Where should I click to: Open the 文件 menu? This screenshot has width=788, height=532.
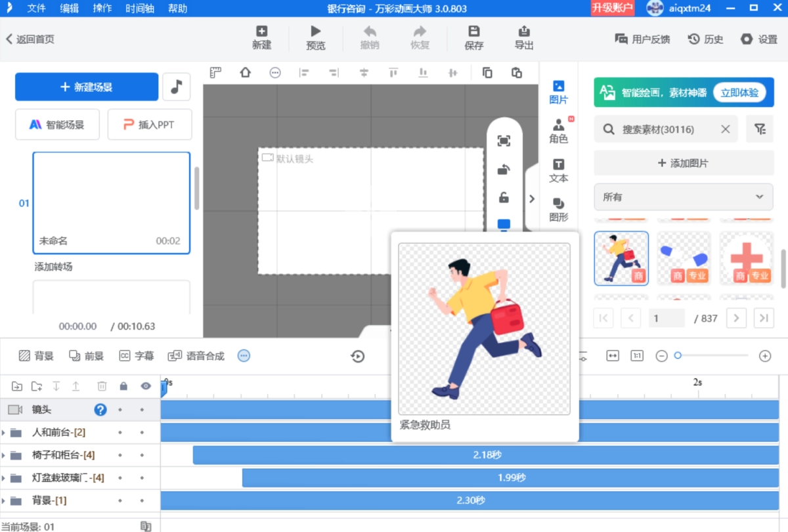coord(37,9)
